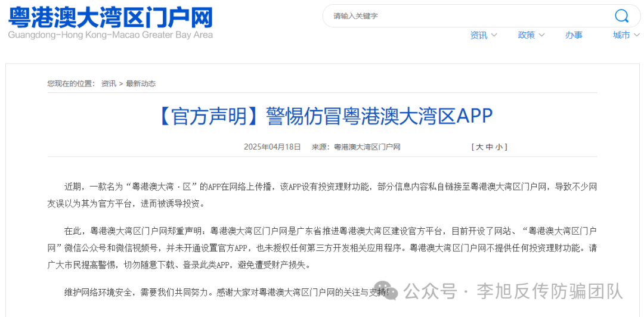Open the 城市 navigation menu
644x317 pixels.
[x=621, y=35]
